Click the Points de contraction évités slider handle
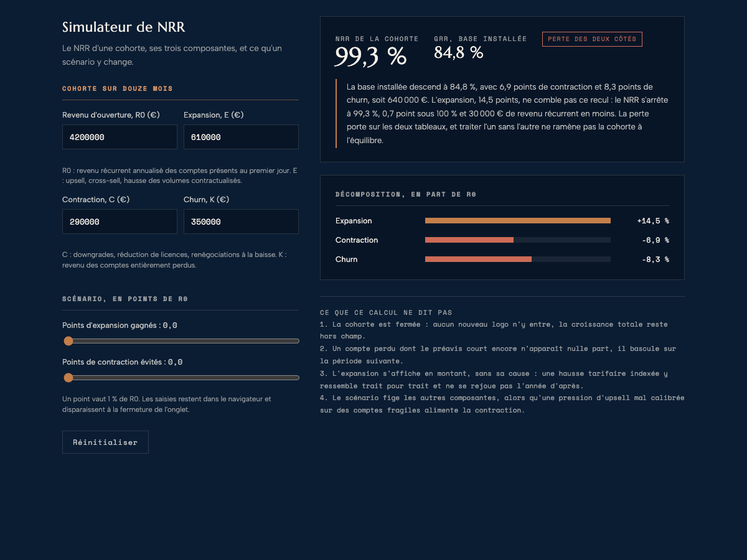Screen dimensions: 747x560 coord(68,378)
